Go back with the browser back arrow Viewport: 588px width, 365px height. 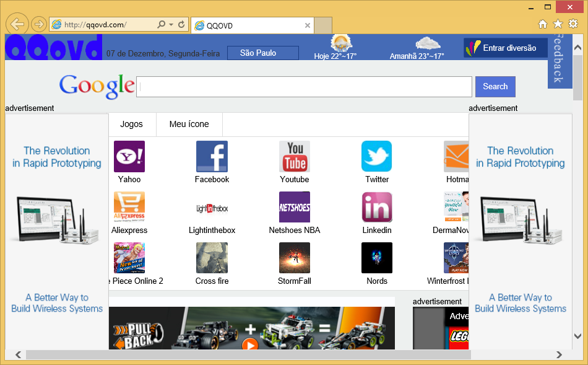coord(17,24)
